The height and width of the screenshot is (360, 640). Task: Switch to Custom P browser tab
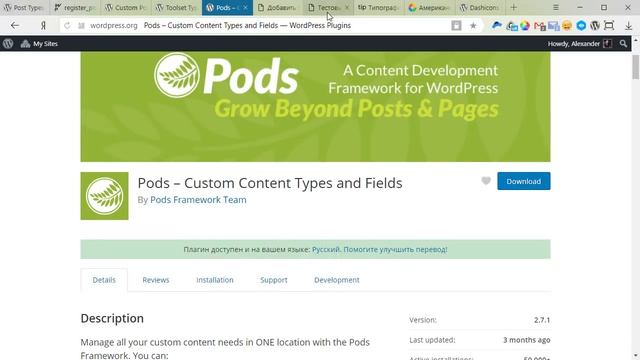click(x=125, y=7)
